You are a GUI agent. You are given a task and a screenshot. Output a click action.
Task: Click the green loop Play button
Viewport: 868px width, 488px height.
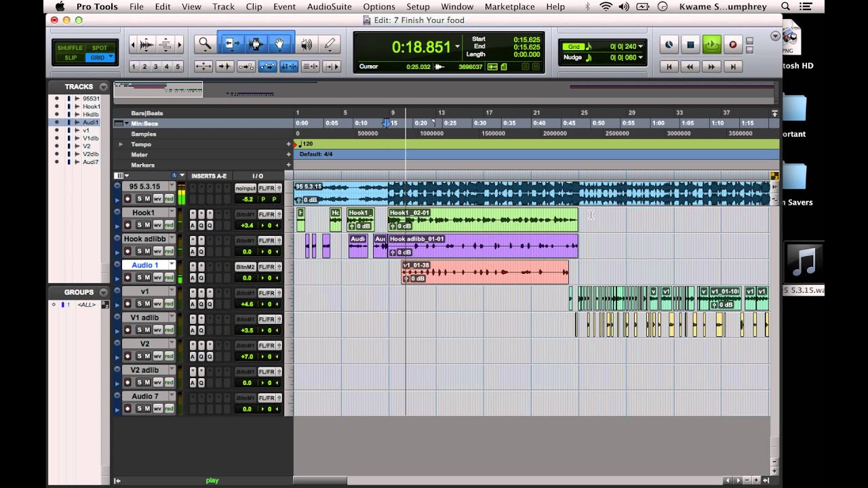coord(711,45)
